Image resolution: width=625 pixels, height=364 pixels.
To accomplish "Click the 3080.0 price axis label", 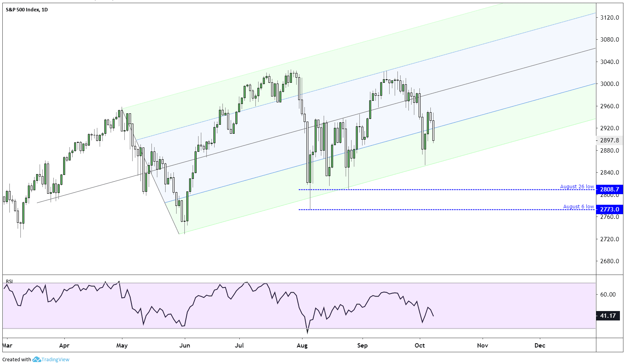I will tap(610, 39).
